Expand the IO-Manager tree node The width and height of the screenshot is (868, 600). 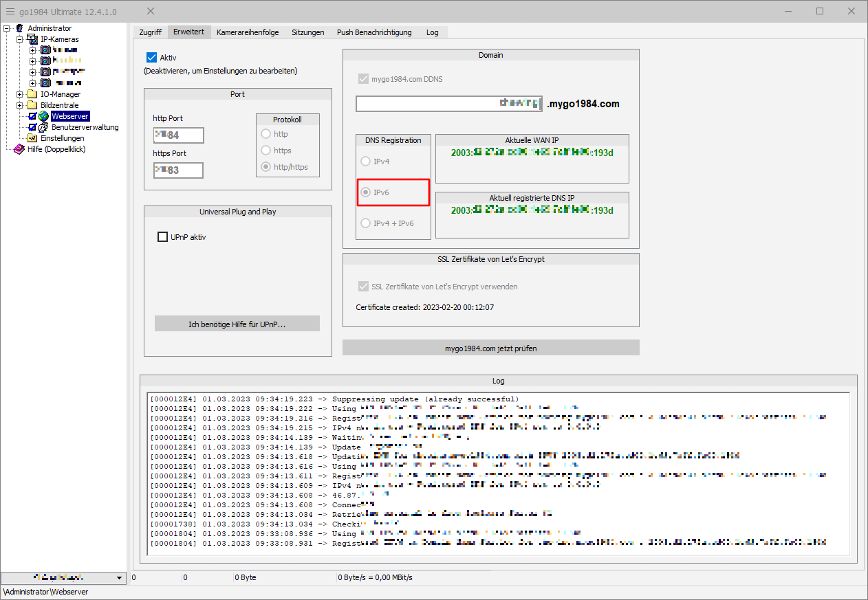click(x=20, y=94)
